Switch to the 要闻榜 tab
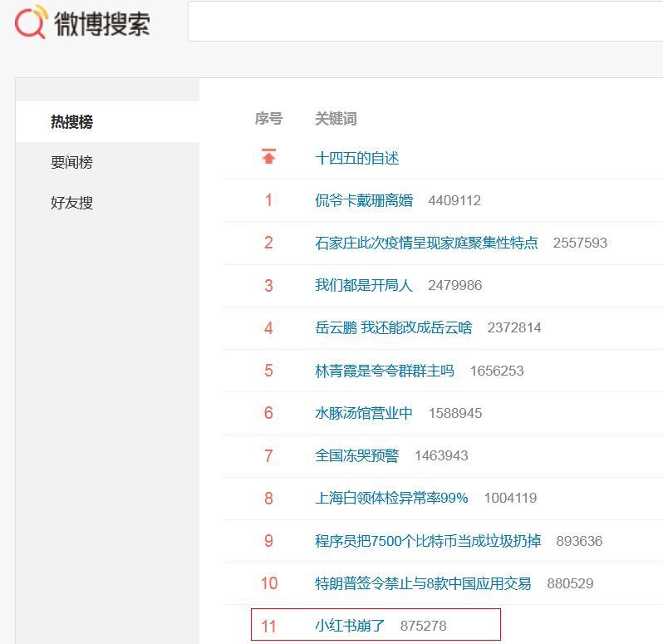Screen dimensions: 663x644 coord(72,162)
